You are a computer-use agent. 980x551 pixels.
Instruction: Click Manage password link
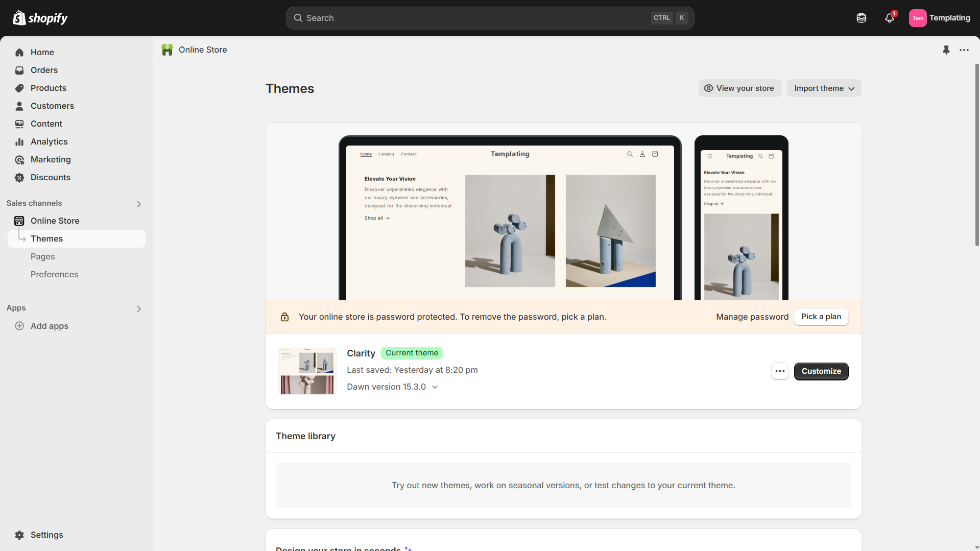(x=752, y=317)
